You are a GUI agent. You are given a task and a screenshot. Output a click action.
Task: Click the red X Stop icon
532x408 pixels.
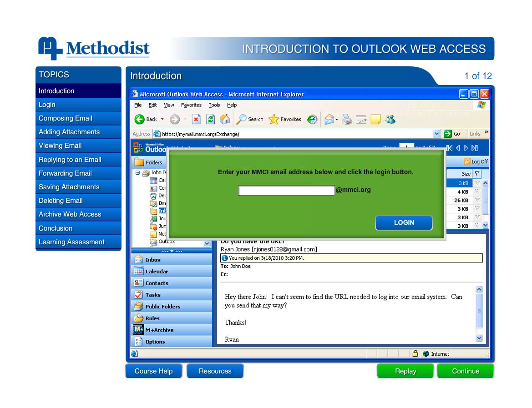196,119
